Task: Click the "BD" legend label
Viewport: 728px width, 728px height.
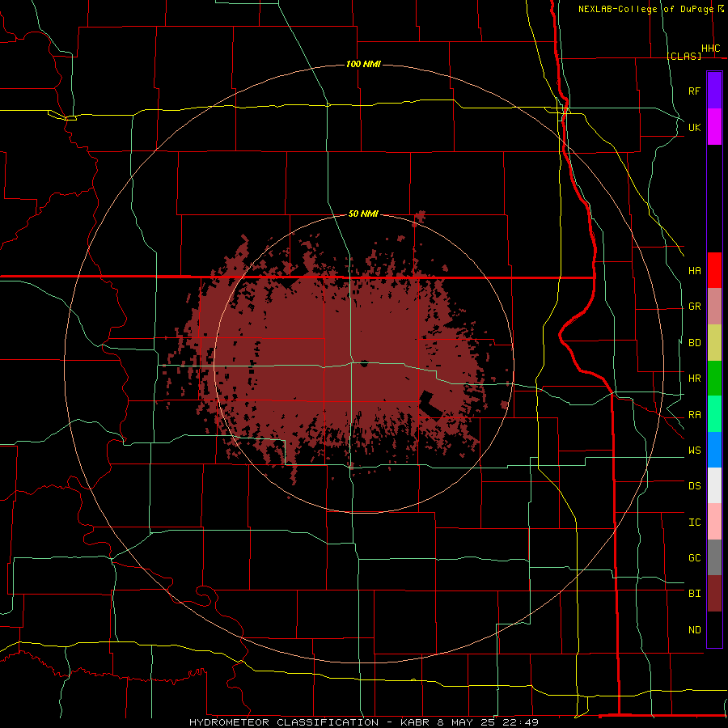Action: (x=694, y=343)
